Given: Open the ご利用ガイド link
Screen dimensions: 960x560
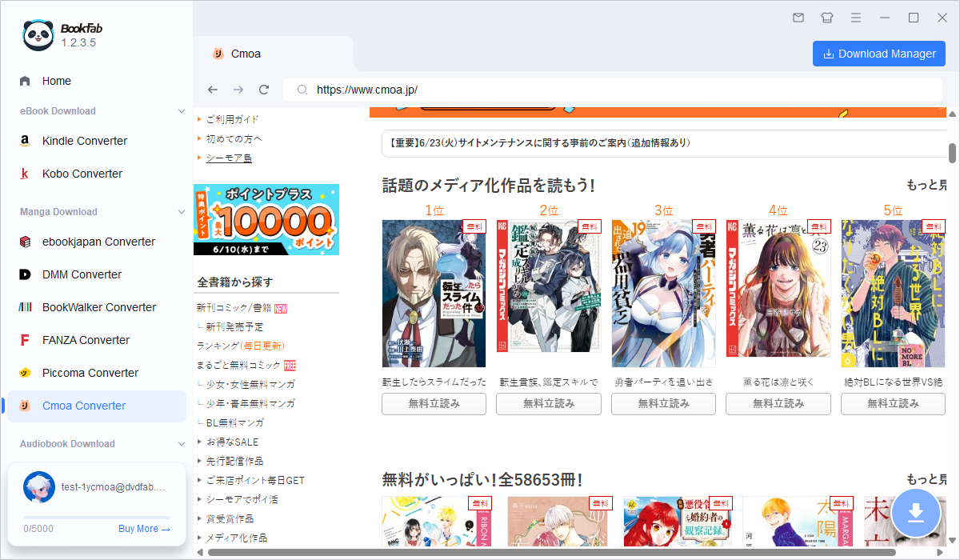Looking at the screenshot, I should [233, 119].
